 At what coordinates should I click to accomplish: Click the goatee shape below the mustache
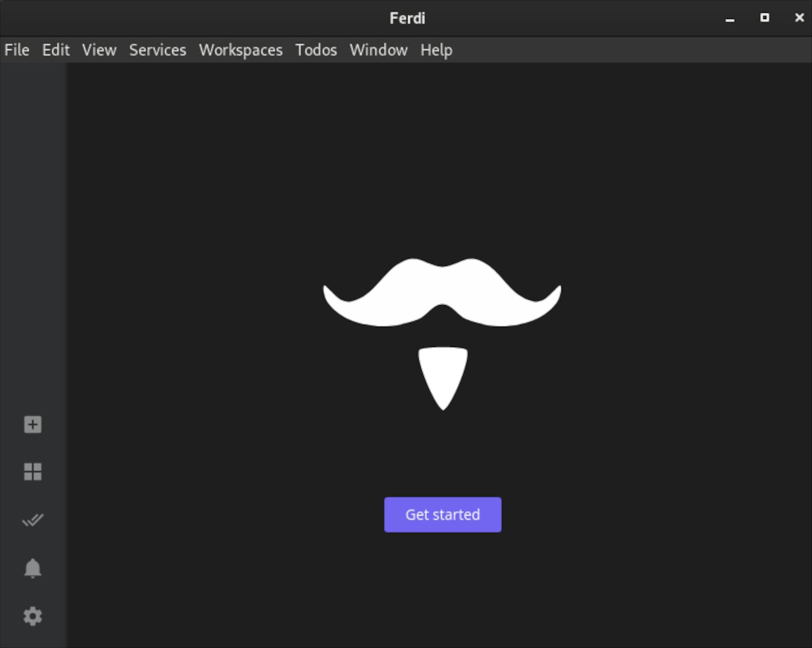coord(443,375)
